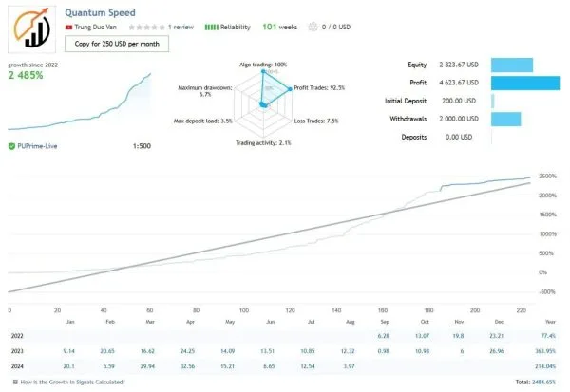
Task: Click the Profit Trades vertex on the radar chart
Action: point(290,89)
